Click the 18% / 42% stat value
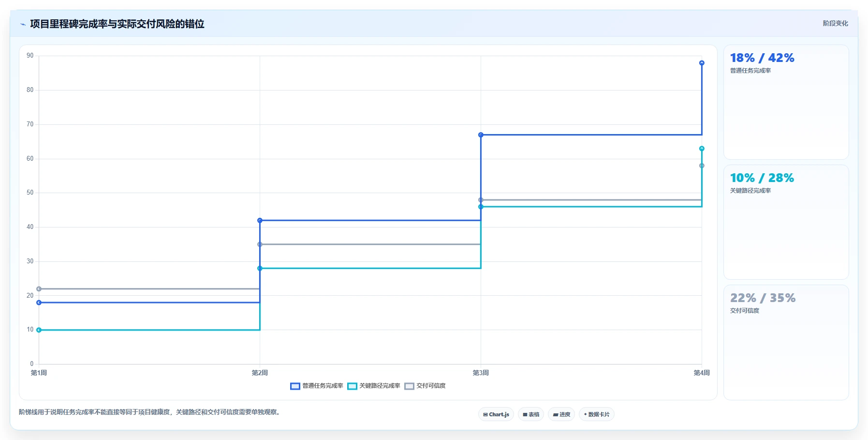Image resolution: width=868 pixels, height=440 pixels. (x=762, y=58)
